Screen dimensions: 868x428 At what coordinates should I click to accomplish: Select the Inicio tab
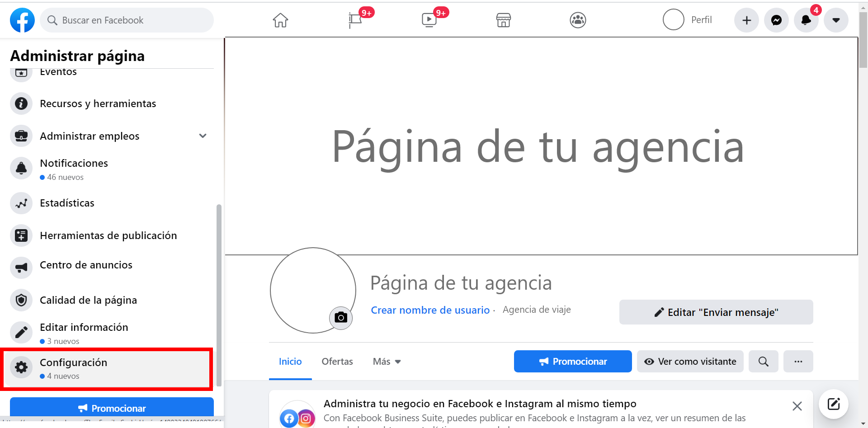click(x=290, y=362)
